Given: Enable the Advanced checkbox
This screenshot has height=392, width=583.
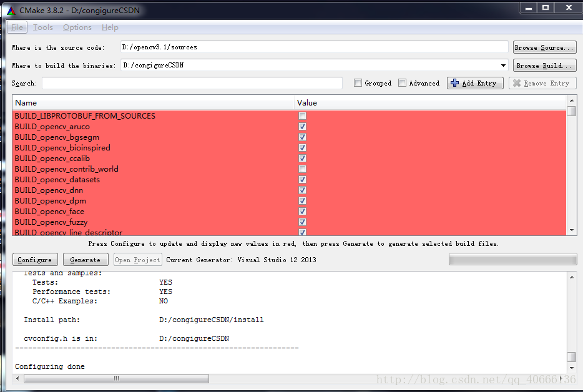Looking at the screenshot, I should 402,83.
